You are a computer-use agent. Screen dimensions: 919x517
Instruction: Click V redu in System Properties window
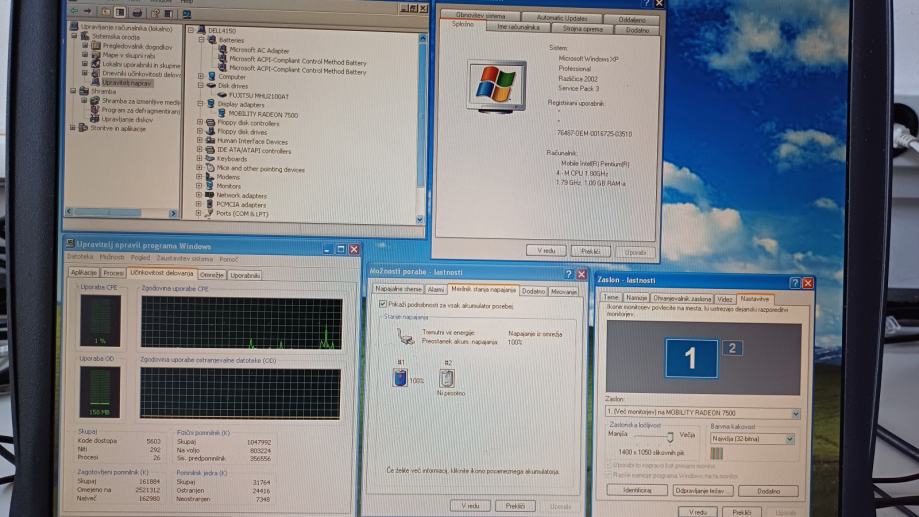(x=546, y=251)
